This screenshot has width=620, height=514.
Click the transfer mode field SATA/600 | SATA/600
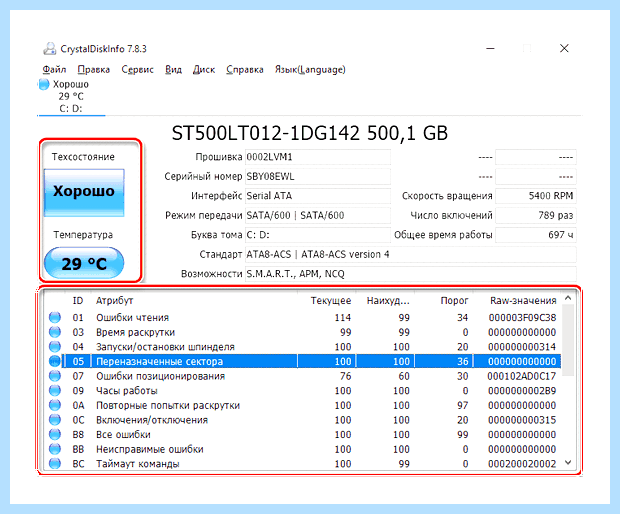coord(318,215)
